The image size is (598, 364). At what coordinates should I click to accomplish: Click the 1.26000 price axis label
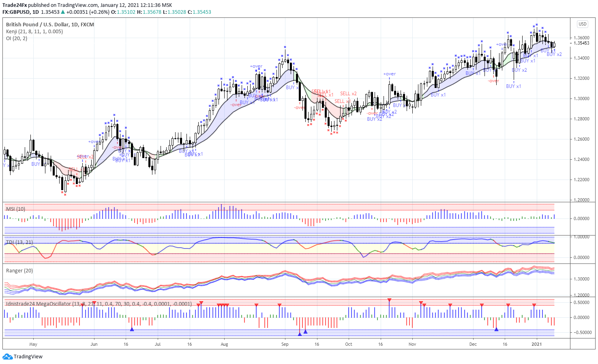click(581, 139)
